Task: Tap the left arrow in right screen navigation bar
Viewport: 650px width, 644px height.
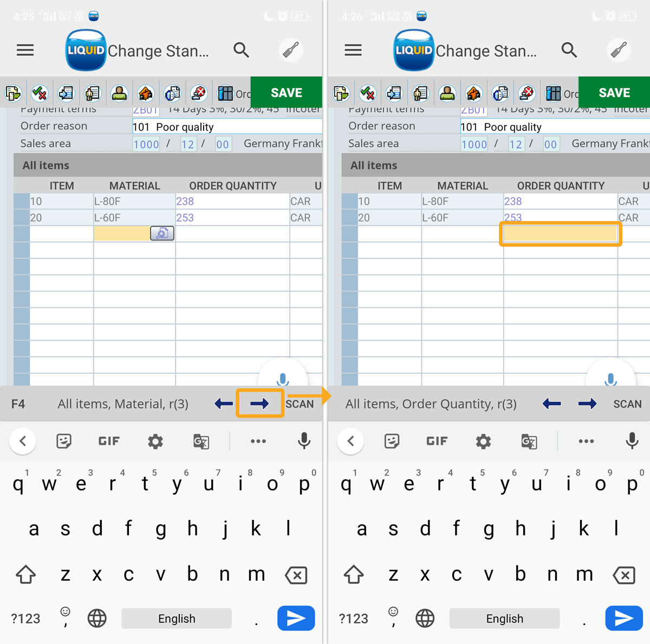Action: (551, 404)
